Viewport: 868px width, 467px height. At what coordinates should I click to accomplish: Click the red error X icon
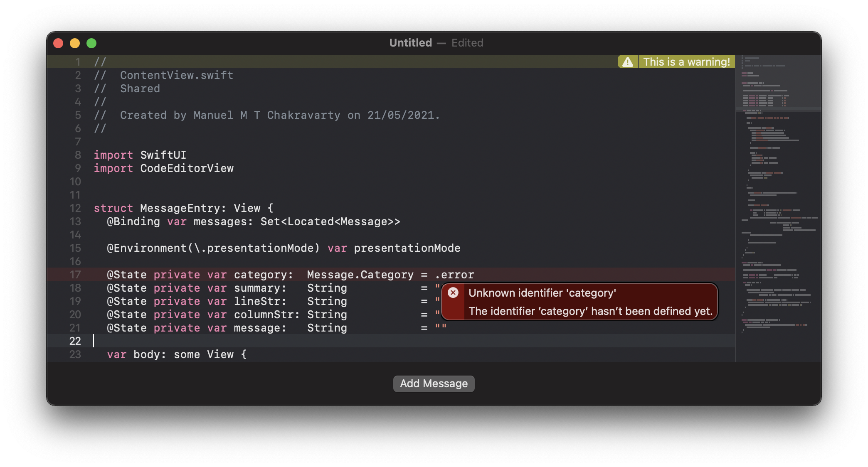coord(453,292)
